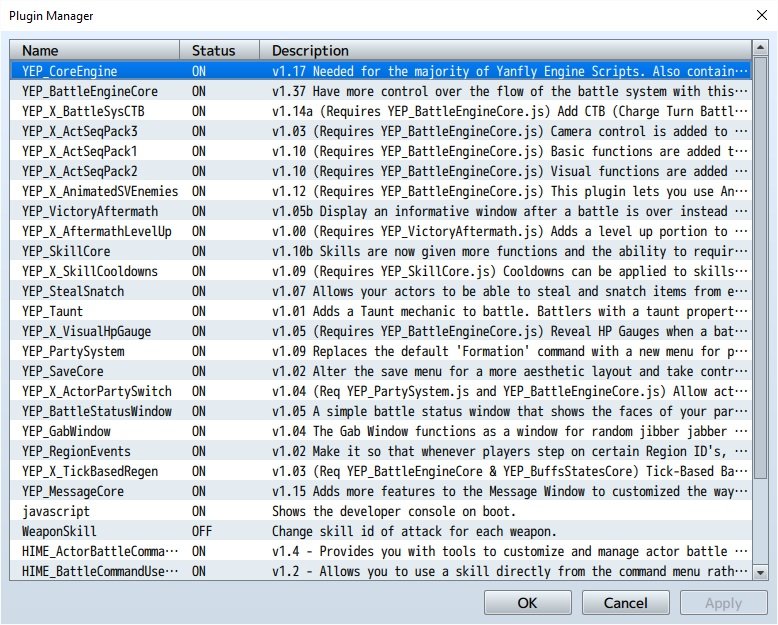Click the ON status of javascript plugin

(198, 511)
